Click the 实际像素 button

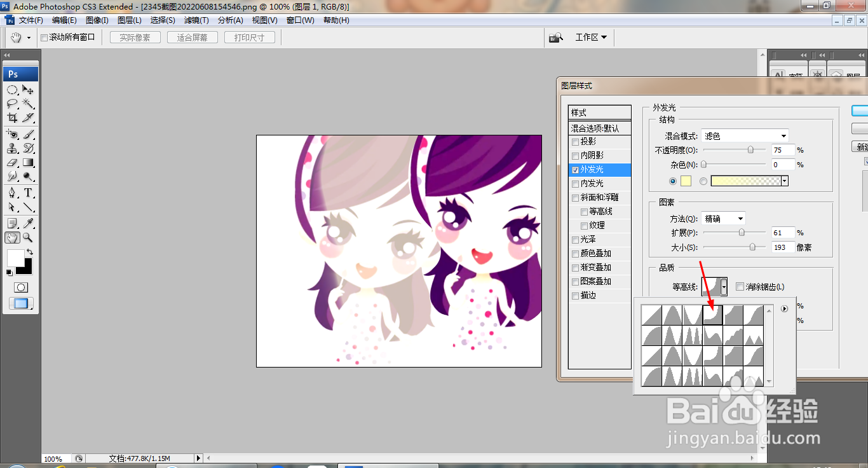coord(135,38)
